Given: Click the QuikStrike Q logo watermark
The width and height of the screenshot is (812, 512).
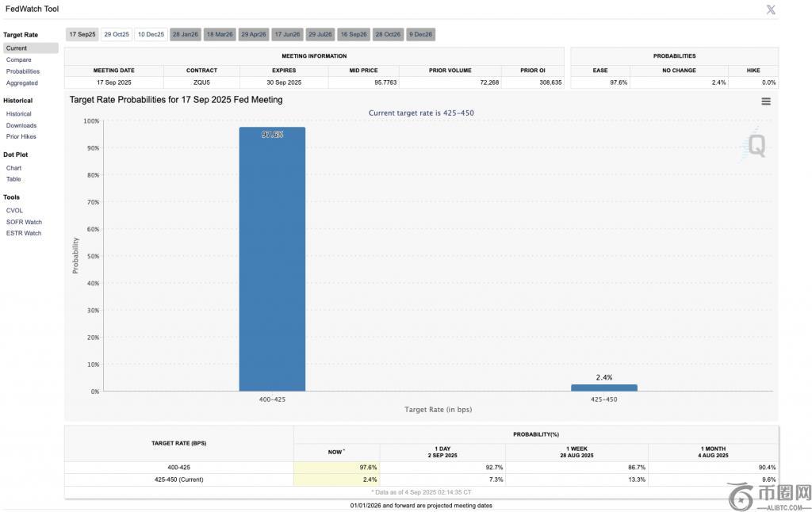Looking at the screenshot, I should [x=756, y=146].
